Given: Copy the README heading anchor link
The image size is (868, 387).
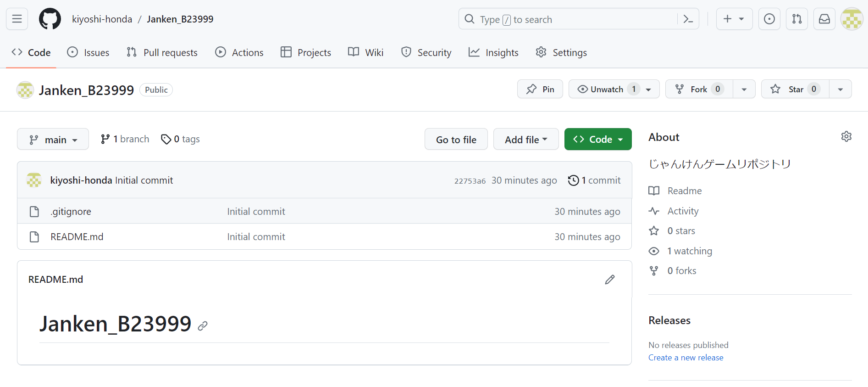Looking at the screenshot, I should (x=203, y=326).
